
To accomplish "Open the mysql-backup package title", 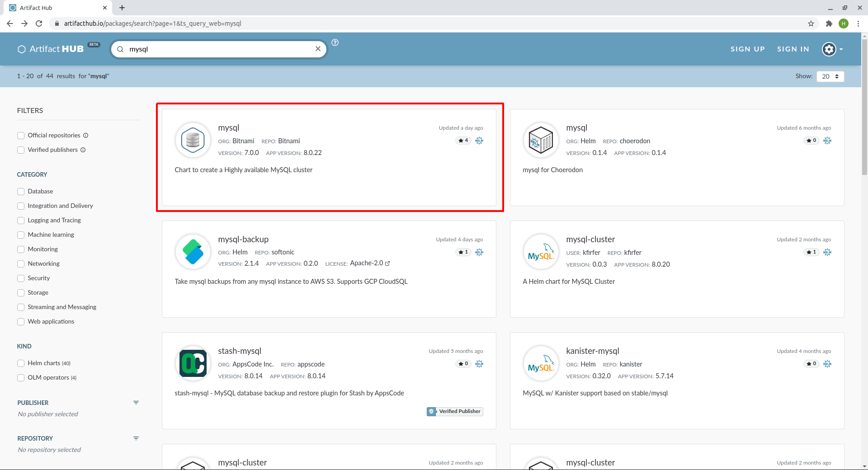I will click(x=243, y=240).
